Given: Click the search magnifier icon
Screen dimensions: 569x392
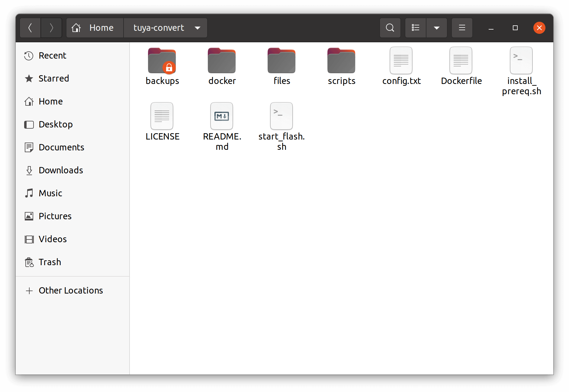Looking at the screenshot, I should [390, 28].
